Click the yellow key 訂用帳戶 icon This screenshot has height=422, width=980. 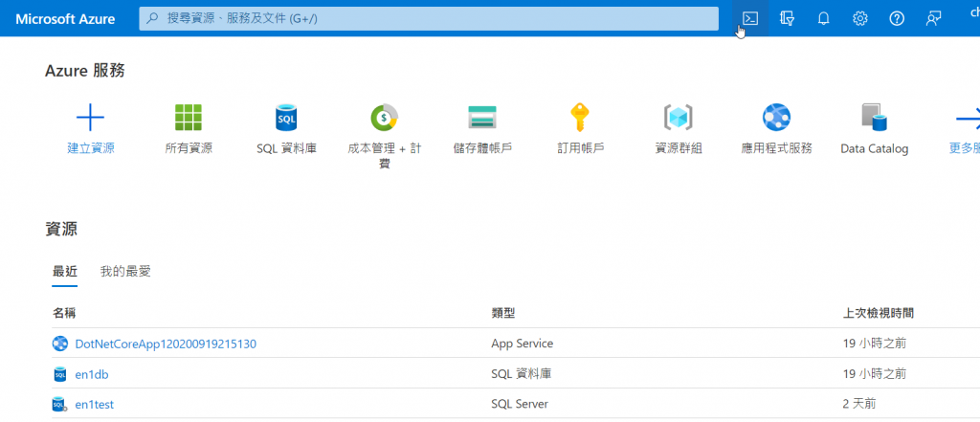(580, 117)
